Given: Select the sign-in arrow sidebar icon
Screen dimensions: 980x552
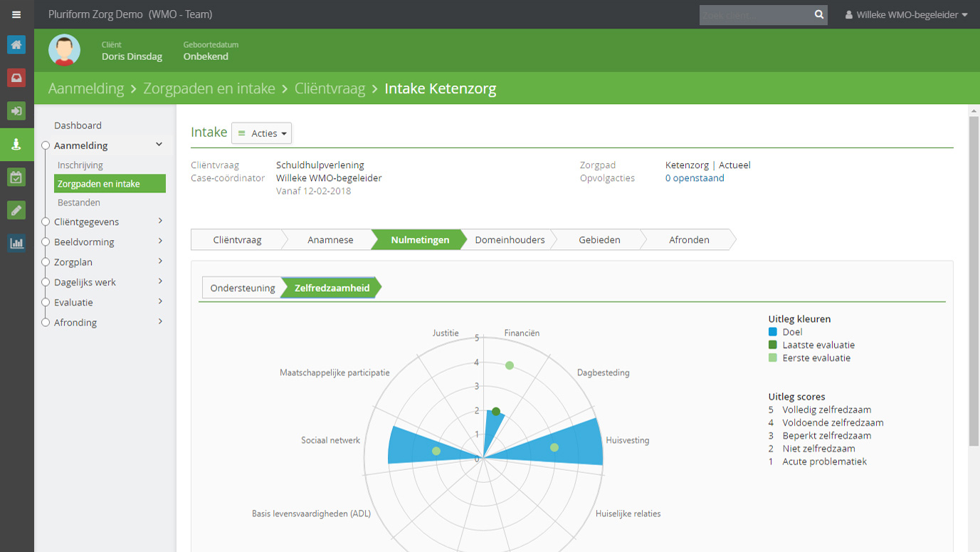Looking at the screenshot, I should click(16, 111).
